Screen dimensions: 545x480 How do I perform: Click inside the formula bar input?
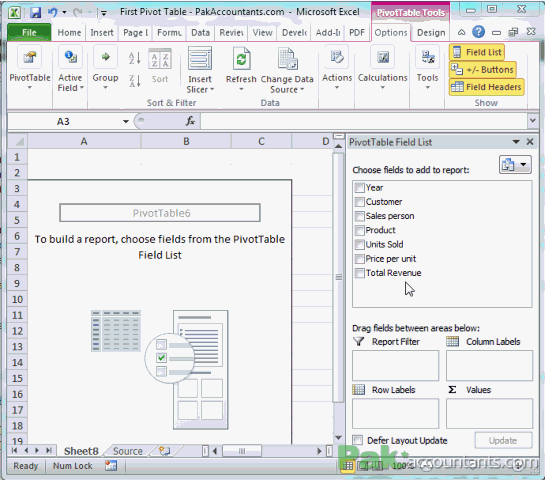point(364,121)
